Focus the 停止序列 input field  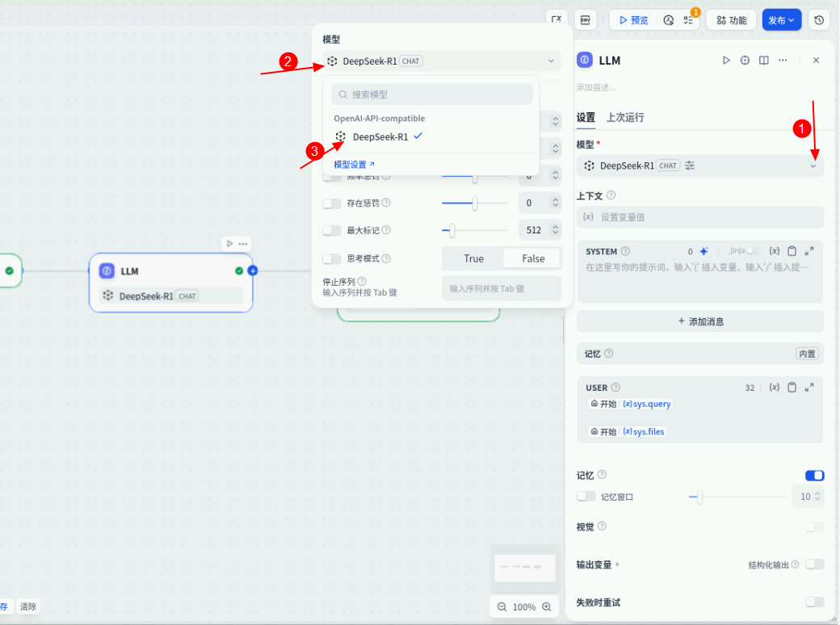point(502,288)
